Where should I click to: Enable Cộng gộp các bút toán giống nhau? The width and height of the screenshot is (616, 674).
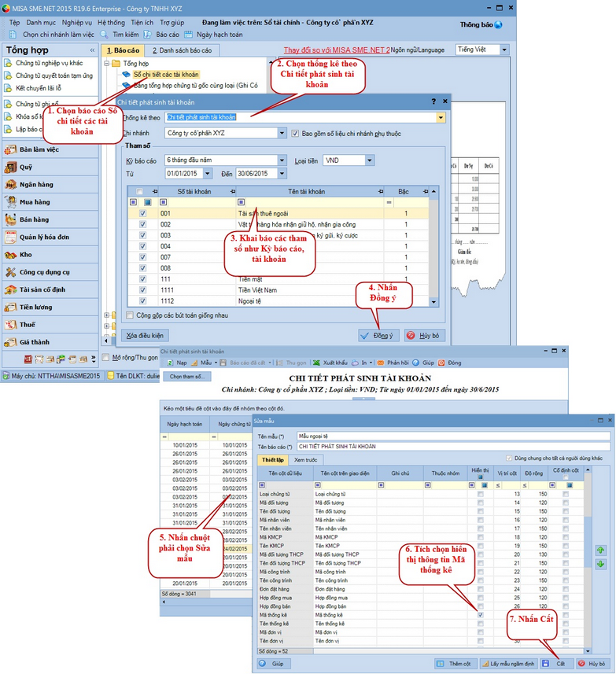(x=130, y=315)
